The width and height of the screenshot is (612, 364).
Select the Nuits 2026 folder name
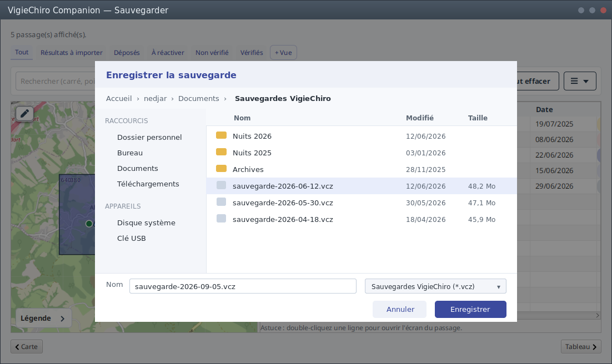(x=252, y=136)
